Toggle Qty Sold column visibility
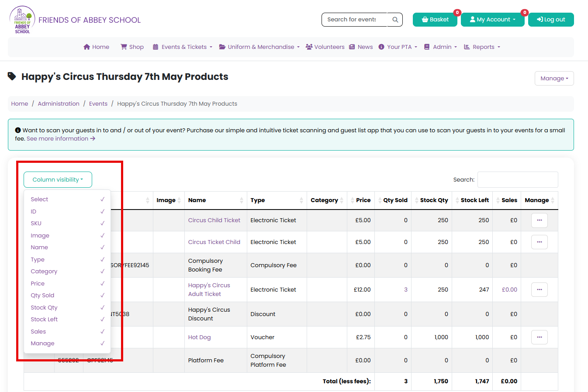This screenshot has width=588, height=392. point(67,296)
